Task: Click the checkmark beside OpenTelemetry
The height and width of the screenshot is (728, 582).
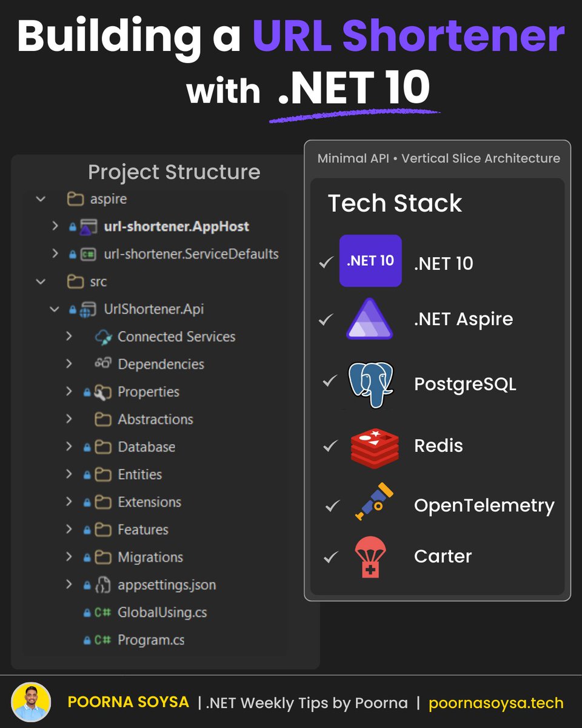Action: (333, 505)
